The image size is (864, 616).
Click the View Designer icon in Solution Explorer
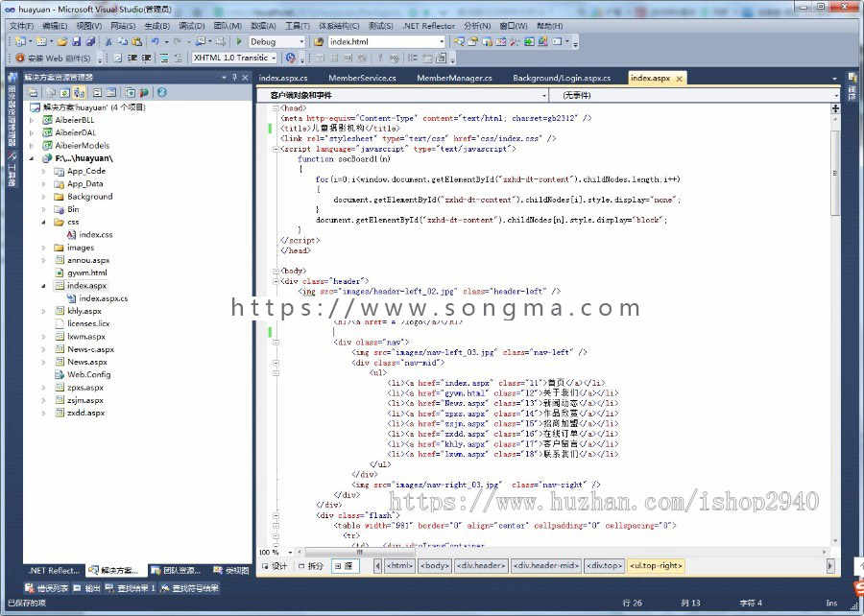tap(110, 92)
